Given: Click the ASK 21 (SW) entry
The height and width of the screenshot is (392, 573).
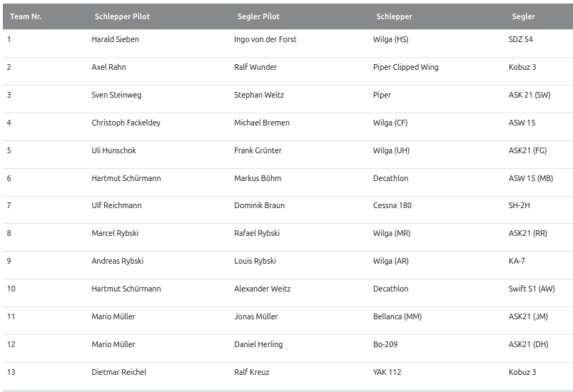Looking at the screenshot, I should point(529,95).
